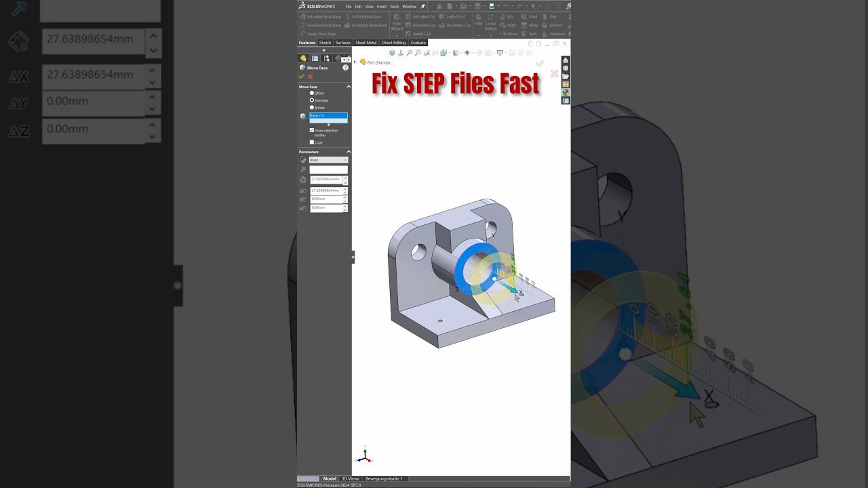Open View Palette icon in task pane

pos(566,85)
